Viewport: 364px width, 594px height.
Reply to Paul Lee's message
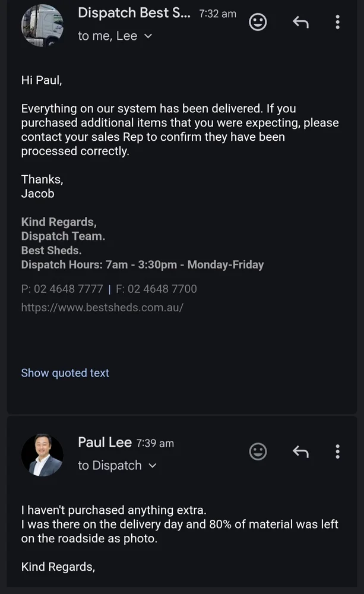pos(301,451)
